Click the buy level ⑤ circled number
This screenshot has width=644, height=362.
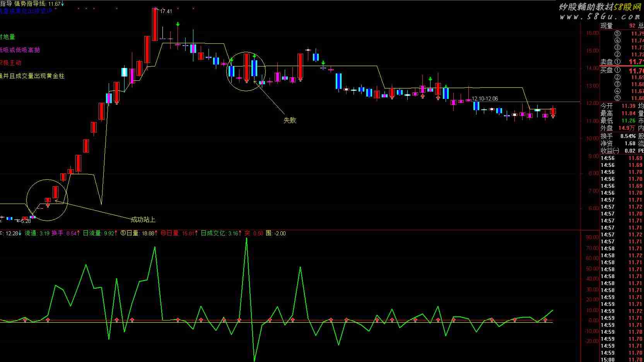[617, 98]
